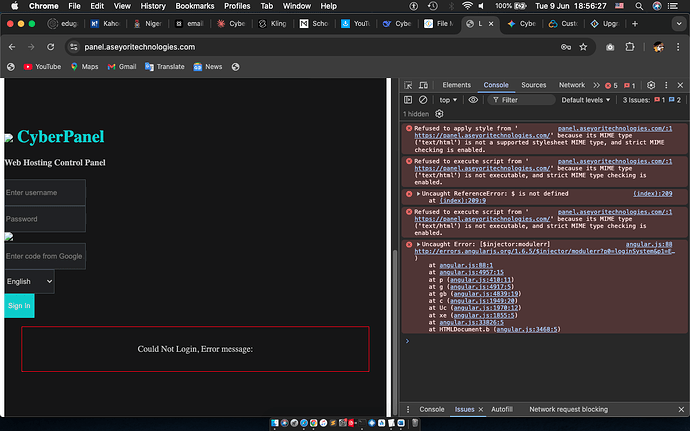Click the 1 issue flag badge

[x=630, y=85]
